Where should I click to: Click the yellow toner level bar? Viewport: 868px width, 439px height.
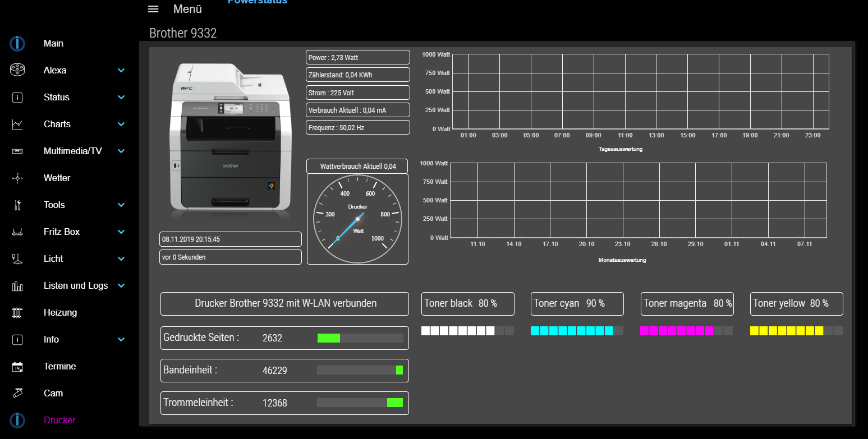pyautogui.click(x=797, y=331)
